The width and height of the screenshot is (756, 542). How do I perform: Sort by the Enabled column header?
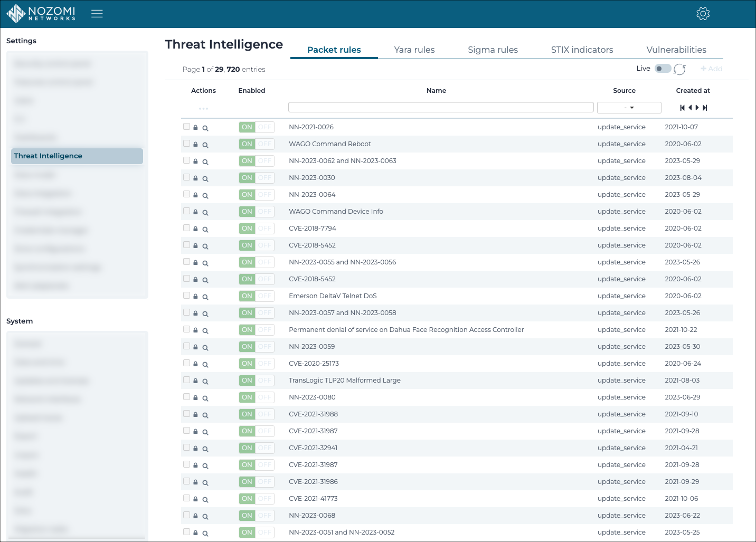251,91
